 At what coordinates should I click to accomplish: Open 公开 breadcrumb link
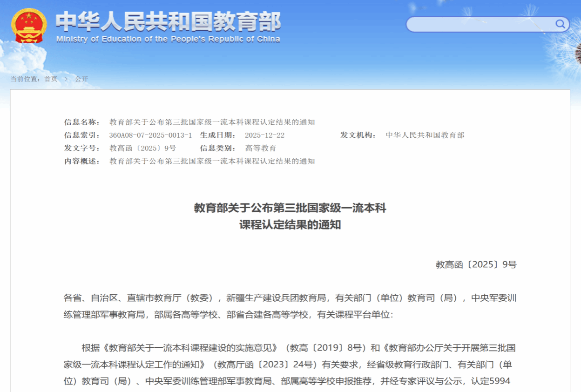click(81, 79)
